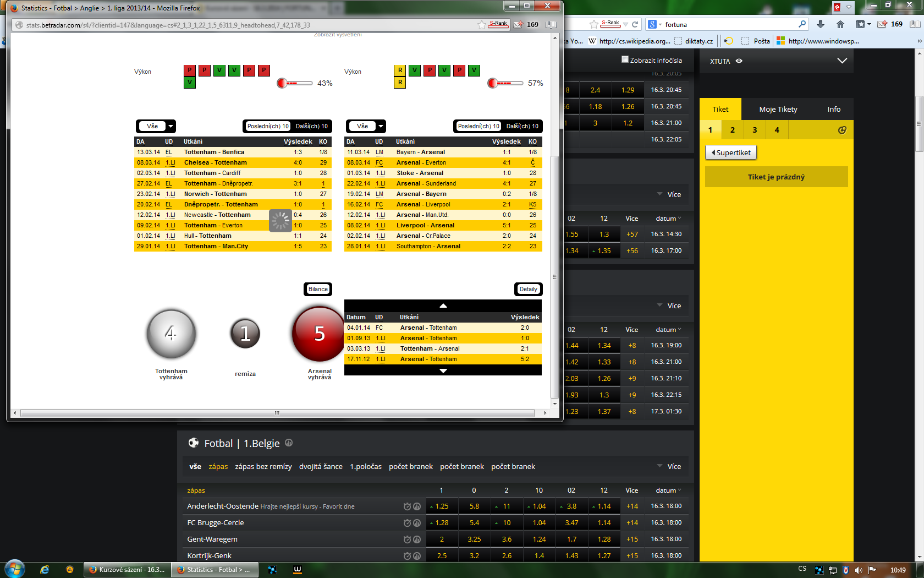Click Tottenham 43% performance slider
Image resolution: width=924 pixels, height=578 pixels.
tap(295, 83)
